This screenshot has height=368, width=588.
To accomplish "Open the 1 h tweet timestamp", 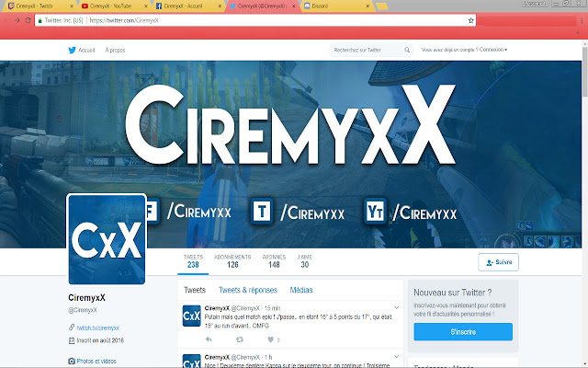I will (x=268, y=357).
